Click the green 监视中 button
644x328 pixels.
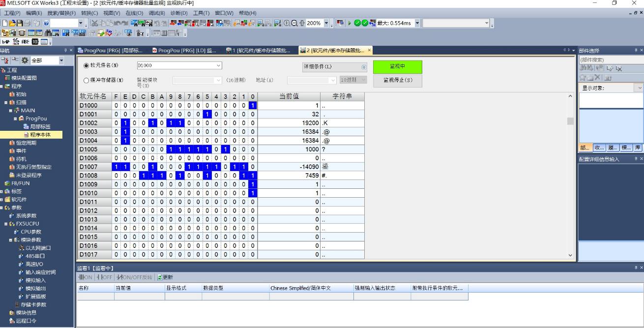(397, 67)
